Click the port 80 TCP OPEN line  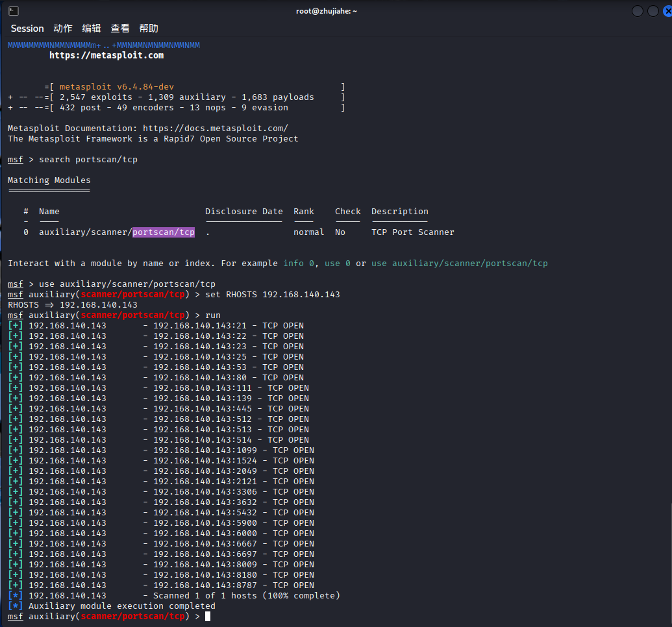pyautogui.click(x=156, y=378)
